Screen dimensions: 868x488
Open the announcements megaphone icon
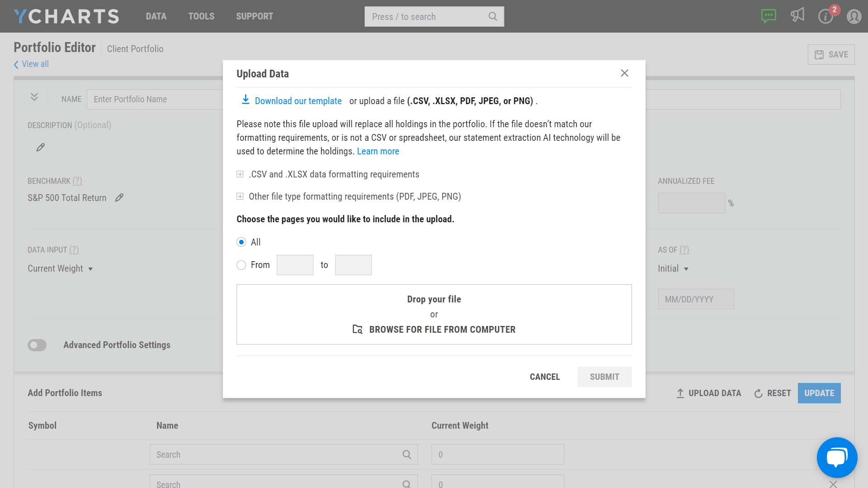[x=797, y=15]
